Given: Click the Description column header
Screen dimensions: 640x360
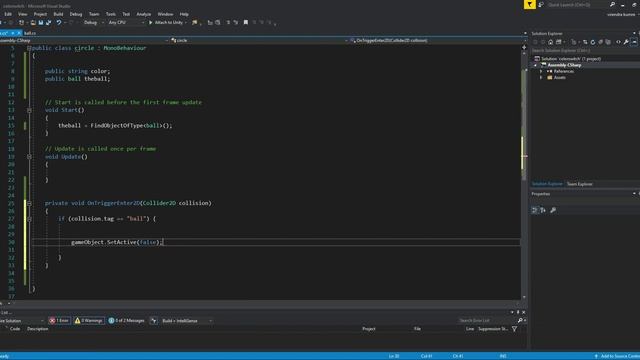Looking at the screenshot, I should tap(38, 329).
